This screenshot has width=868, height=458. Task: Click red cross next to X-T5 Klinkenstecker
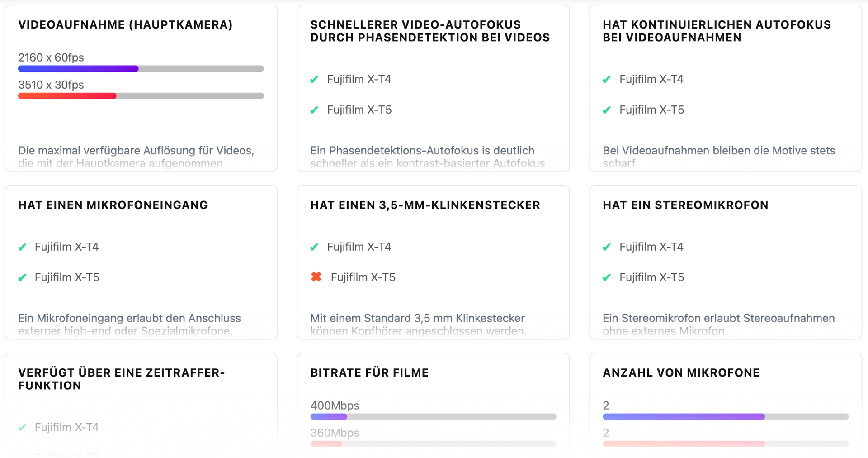tap(316, 277)
